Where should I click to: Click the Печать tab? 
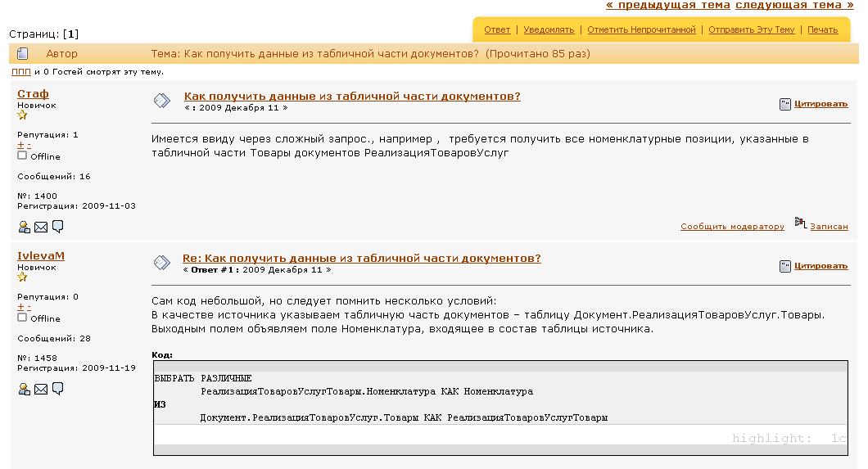coord(822,29)
